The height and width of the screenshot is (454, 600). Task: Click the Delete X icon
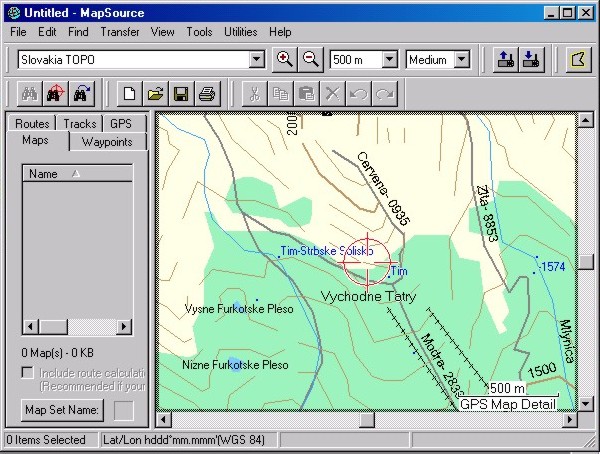click(x=333, y=93)
